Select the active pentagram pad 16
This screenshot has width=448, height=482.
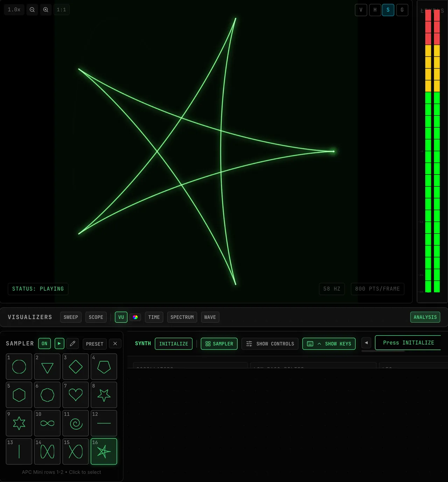(x=104, y=452)
